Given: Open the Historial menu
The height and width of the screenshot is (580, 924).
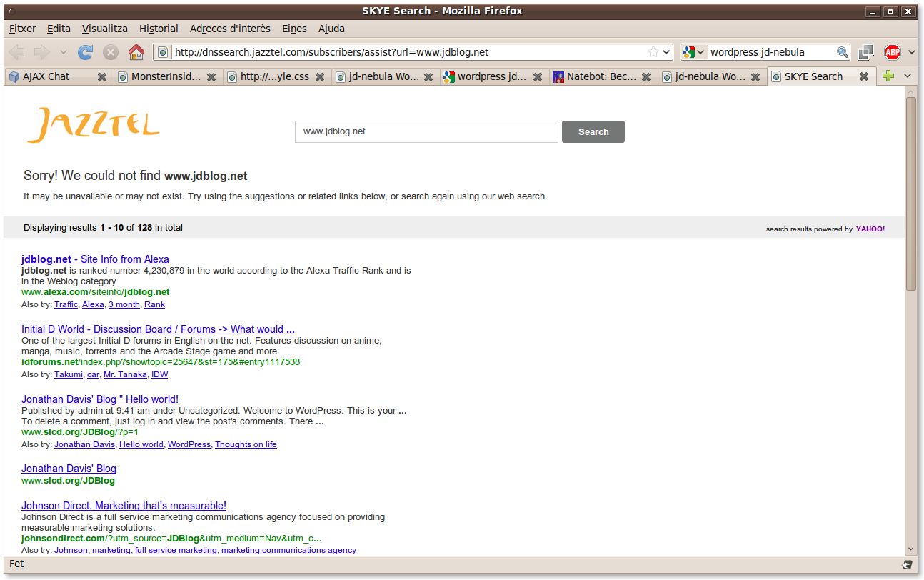Looking at the screenshot, I should [x=159, y=29].
